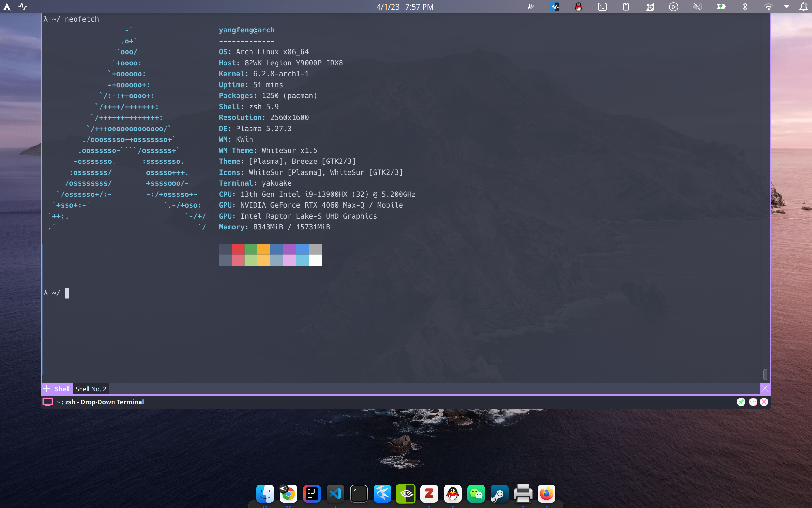This screenshot has height=508, width=812.
Task: Click the terminal scrollbar handle
Action: [765, 374]
